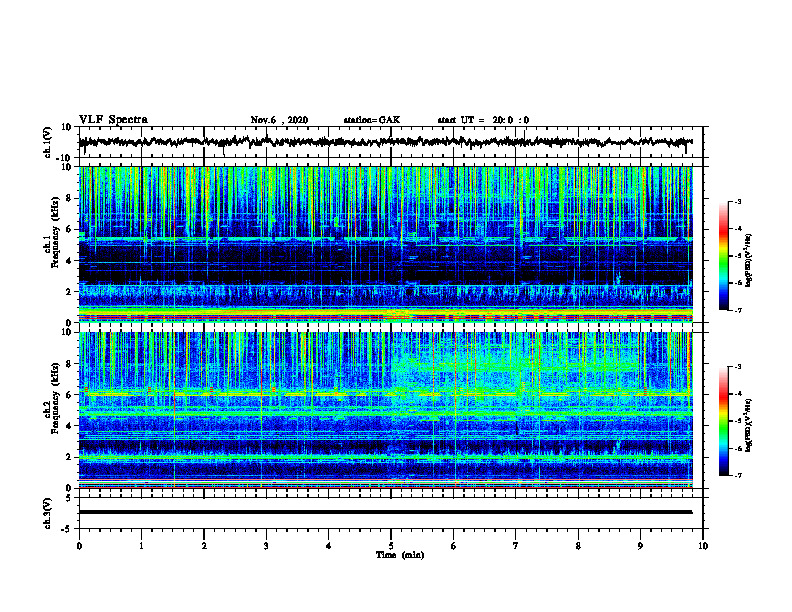Click the "start UT = 20:0 :0" header text
The height and width of the screenshot is (612, 792).
483,120
